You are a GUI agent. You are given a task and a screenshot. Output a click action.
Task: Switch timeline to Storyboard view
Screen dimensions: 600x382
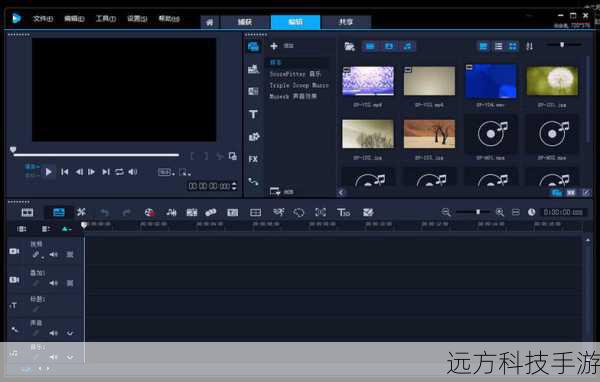coord(27,212)
